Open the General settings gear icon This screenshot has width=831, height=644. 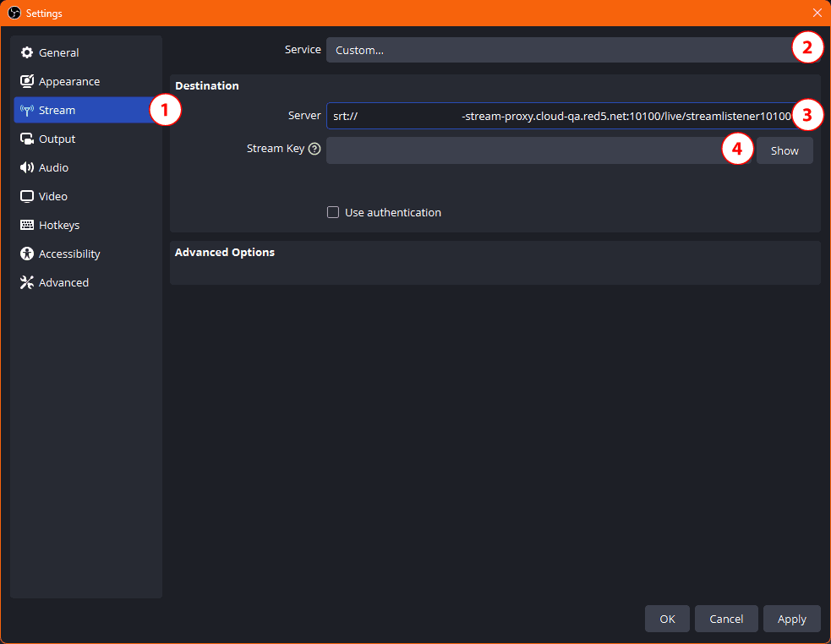[26, 52]
